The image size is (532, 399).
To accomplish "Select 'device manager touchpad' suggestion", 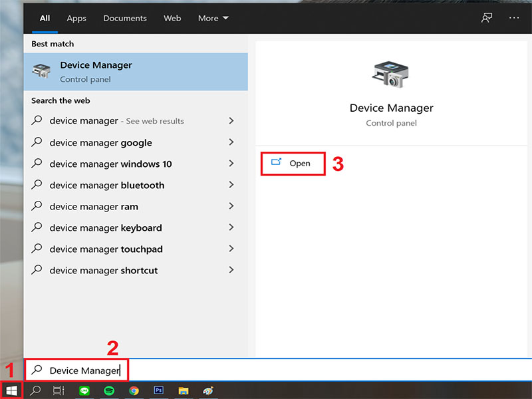I will pyautogui.click(x=136, y=249).
